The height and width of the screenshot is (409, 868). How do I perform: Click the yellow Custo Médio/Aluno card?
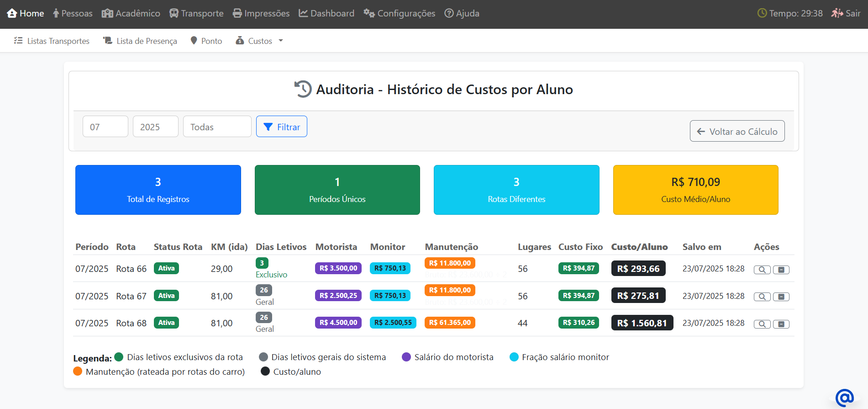tap(695, 190)
